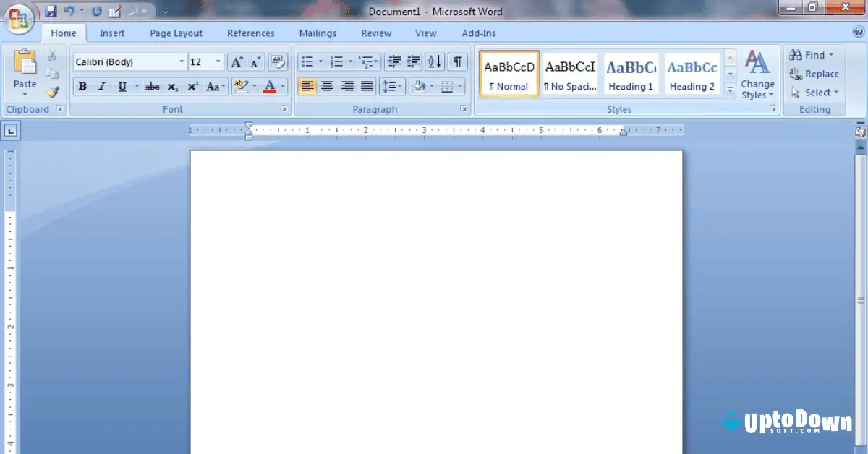This screenshot has height=454, width=868.
Task: Click the Change Styles button
Action: 757,76
